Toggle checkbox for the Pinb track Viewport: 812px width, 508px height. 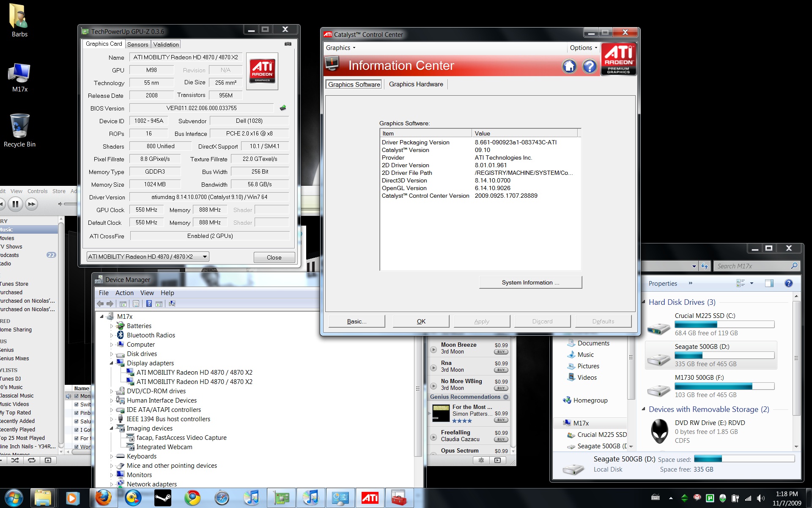coord(77,413)
